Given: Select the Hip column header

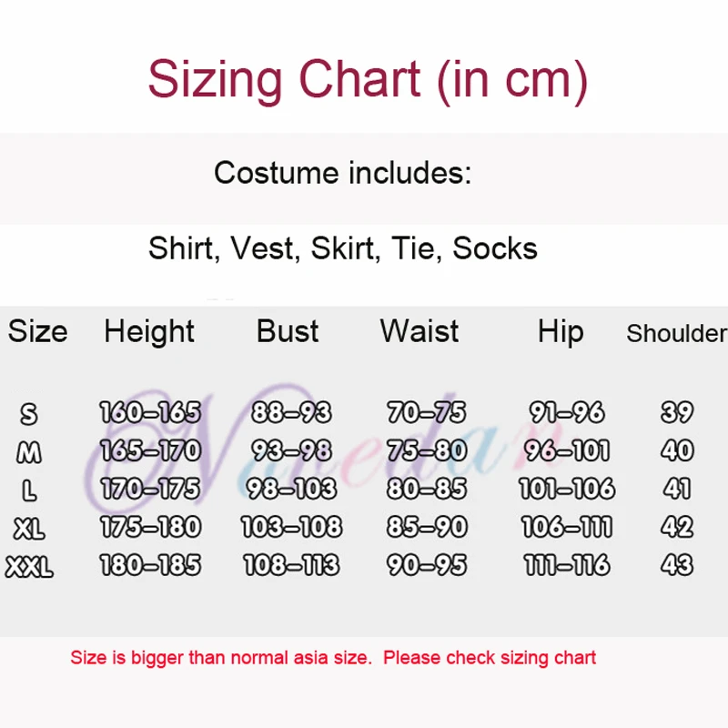Looking at the screenshot, I should [x=560, y=331].
